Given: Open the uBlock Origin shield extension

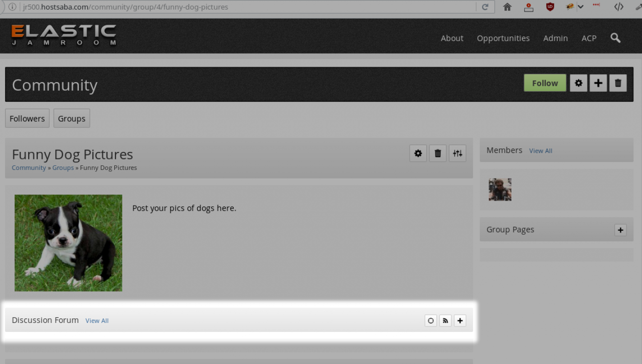Looking at the screenshot, I should coord(550,7).
